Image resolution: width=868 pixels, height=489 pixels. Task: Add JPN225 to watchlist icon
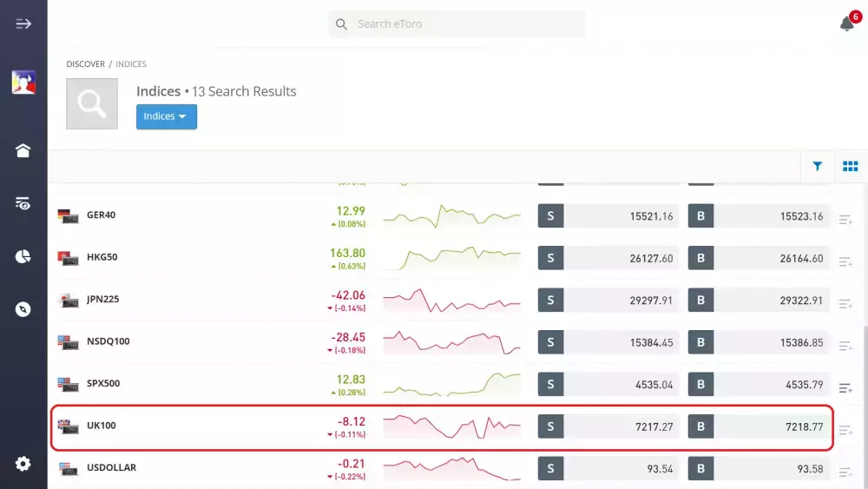[x=845, y=304]
